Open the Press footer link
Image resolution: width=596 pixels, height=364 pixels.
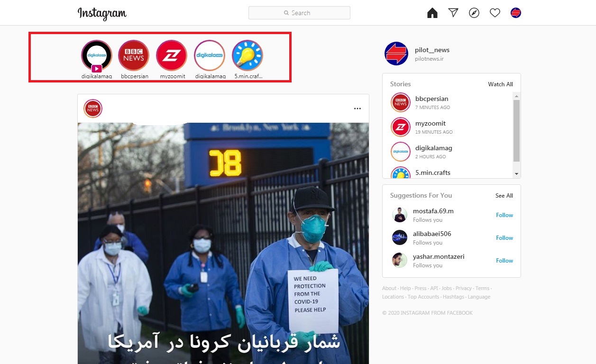(x=421, y=288)
